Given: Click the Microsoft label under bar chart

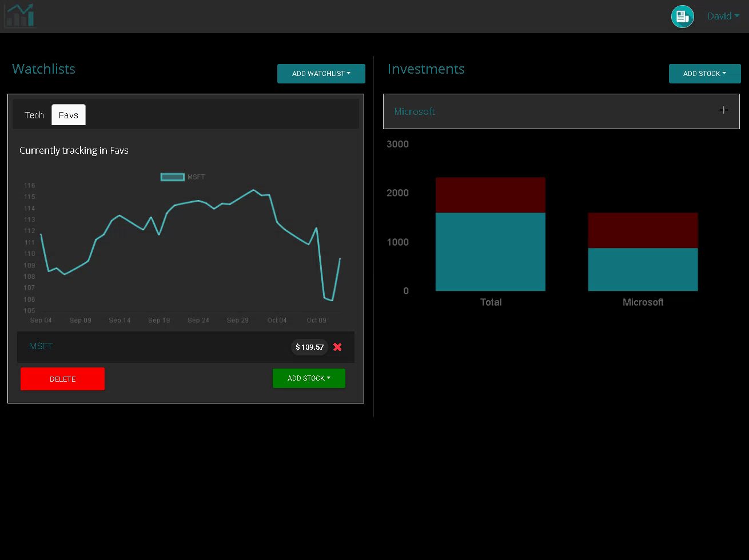Looking at the screenshot, I should pyautogui.click(x=643, y=302).
